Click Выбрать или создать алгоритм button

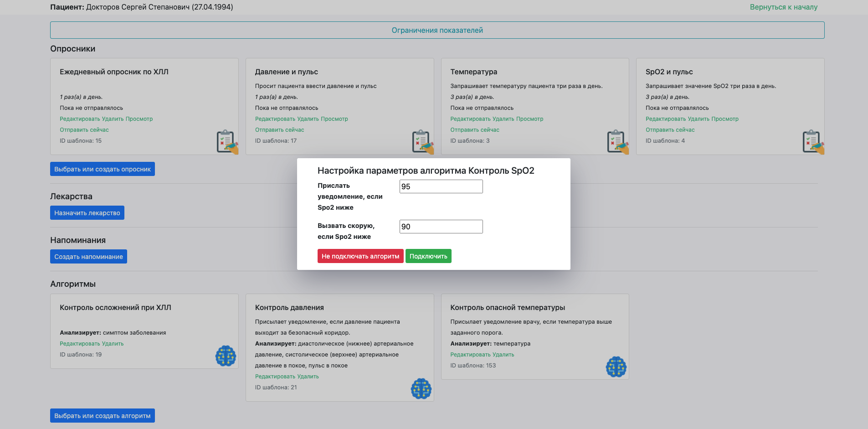point(103,416)
